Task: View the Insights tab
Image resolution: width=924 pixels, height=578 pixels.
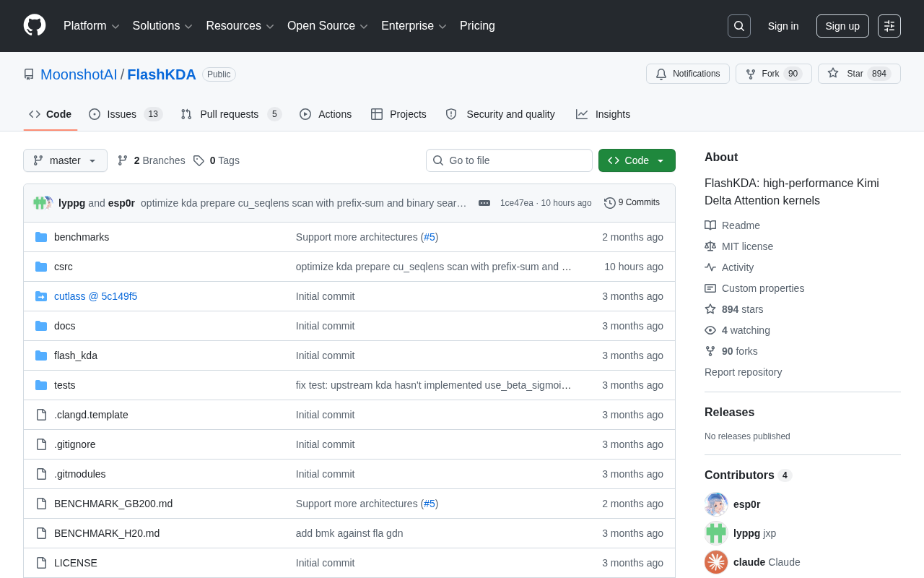Action: [x=603, y=114]
